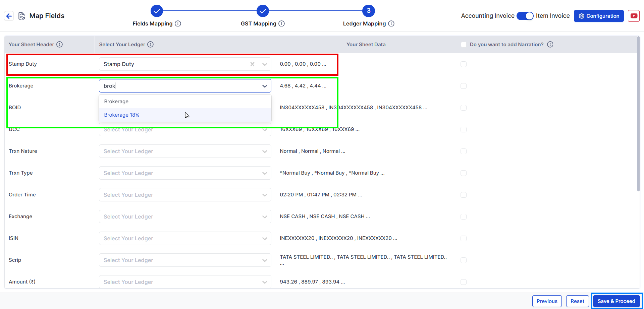
Task: Click the vertical scrollbar on the right
Action: [639, 114]
